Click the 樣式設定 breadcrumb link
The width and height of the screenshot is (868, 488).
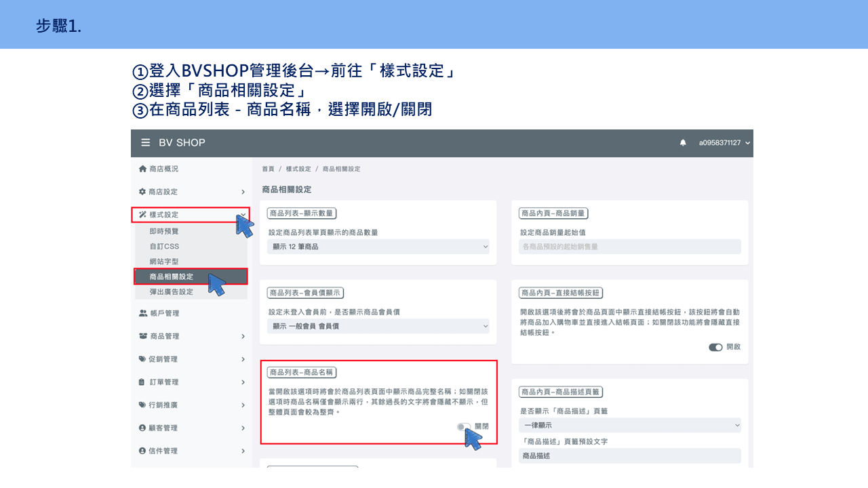tap(298, 169)
